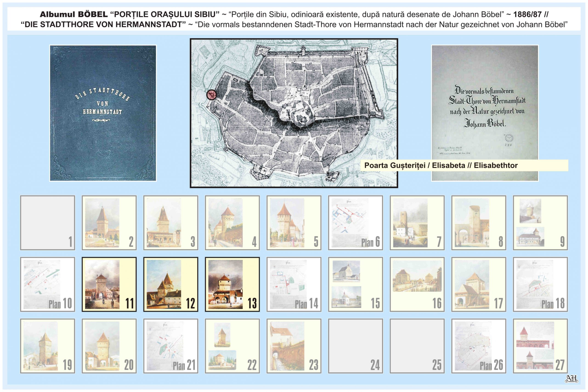Viewport: 588px width, 392px height.
Task: Click the Johann Böbel title page image
Action: [x=485, y=105]
